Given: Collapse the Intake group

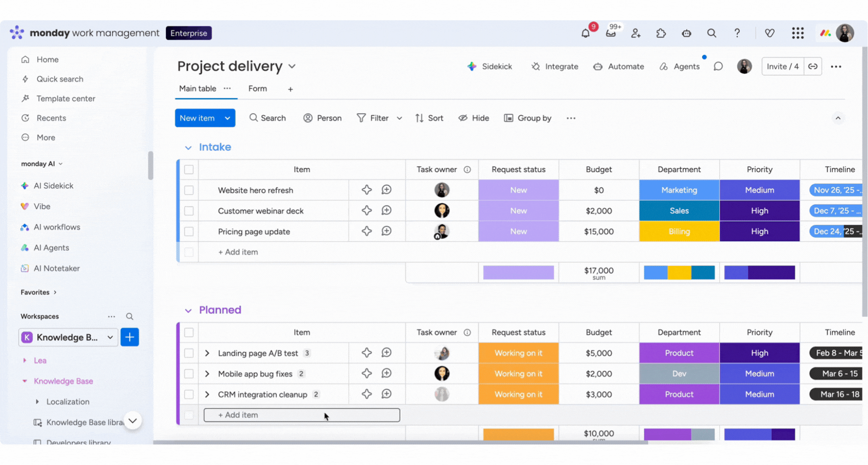Looking at the screenshot, I should point(188,148).
